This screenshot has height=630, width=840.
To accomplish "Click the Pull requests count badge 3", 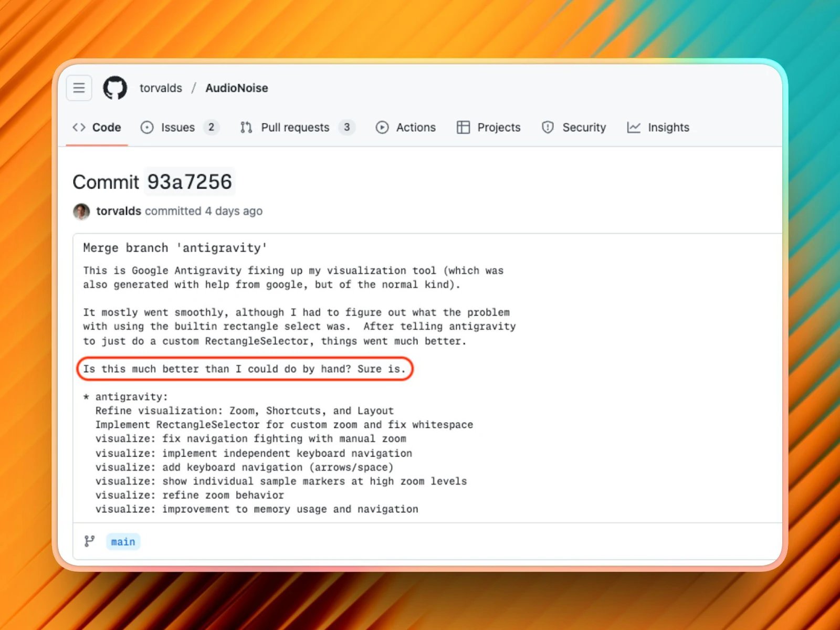I will (346, 127).
